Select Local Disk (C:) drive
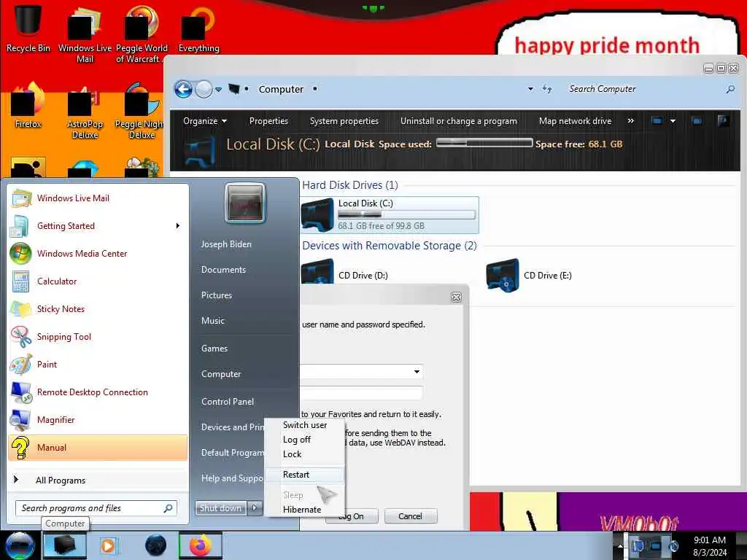Viewport: 747px width, 560px height. [390, 215]
